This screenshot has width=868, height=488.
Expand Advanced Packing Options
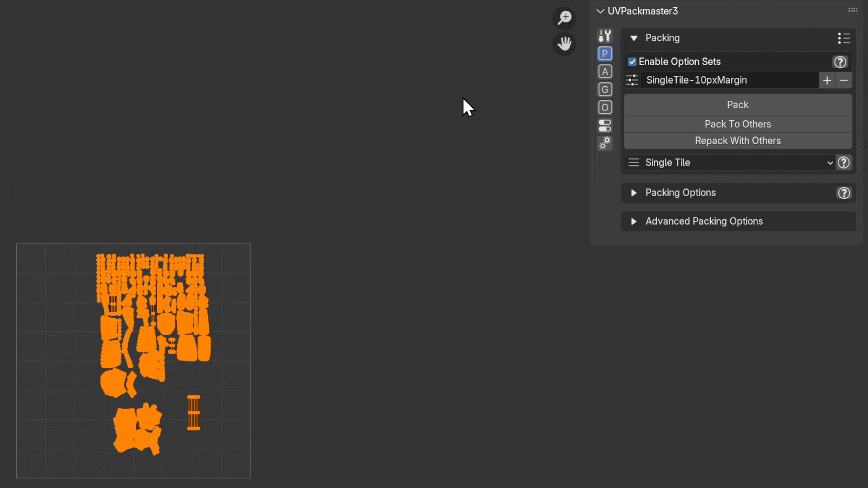tap(633, 221)
